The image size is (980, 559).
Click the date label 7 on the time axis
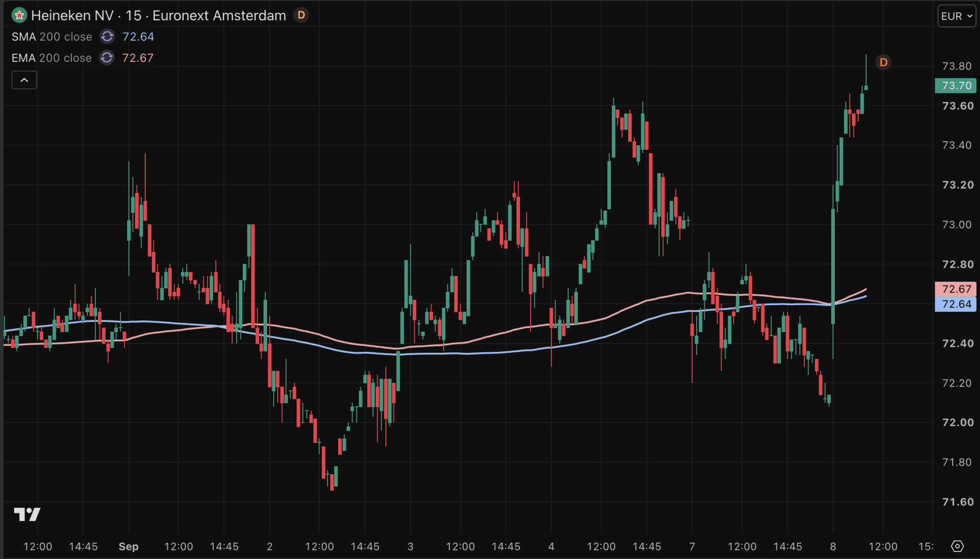[x=692, y=546]
